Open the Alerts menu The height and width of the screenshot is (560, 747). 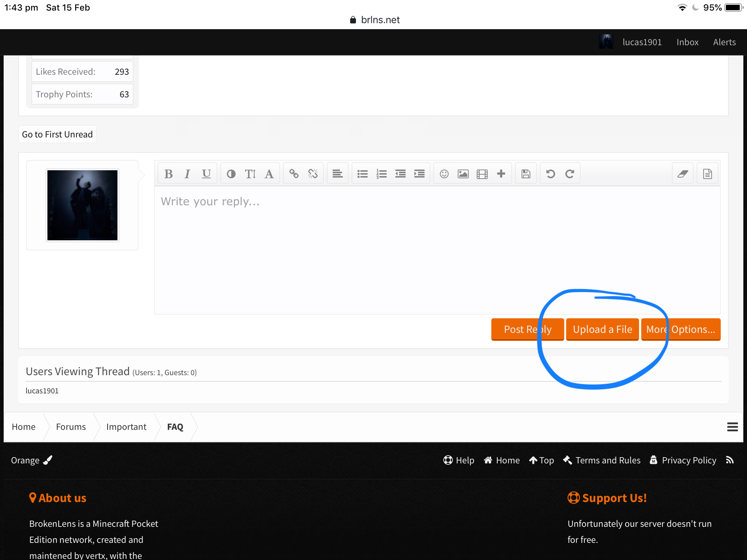724,42
